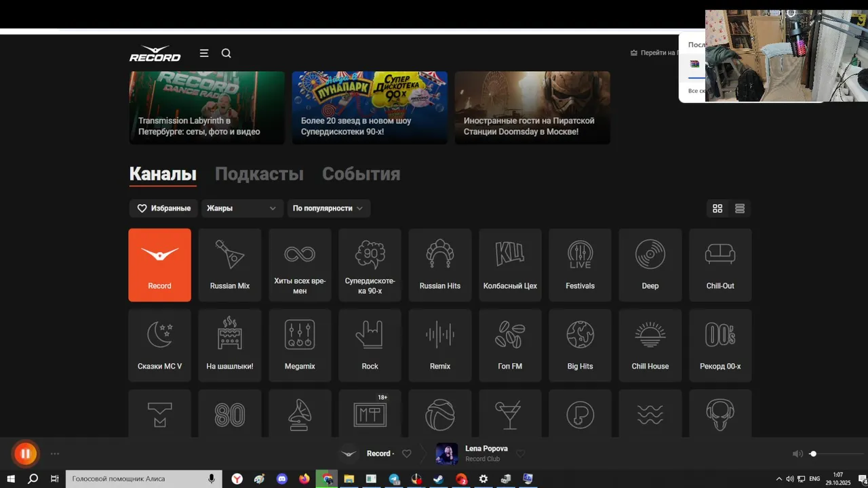Play the Deep vinyl channel

coord(650,265)
